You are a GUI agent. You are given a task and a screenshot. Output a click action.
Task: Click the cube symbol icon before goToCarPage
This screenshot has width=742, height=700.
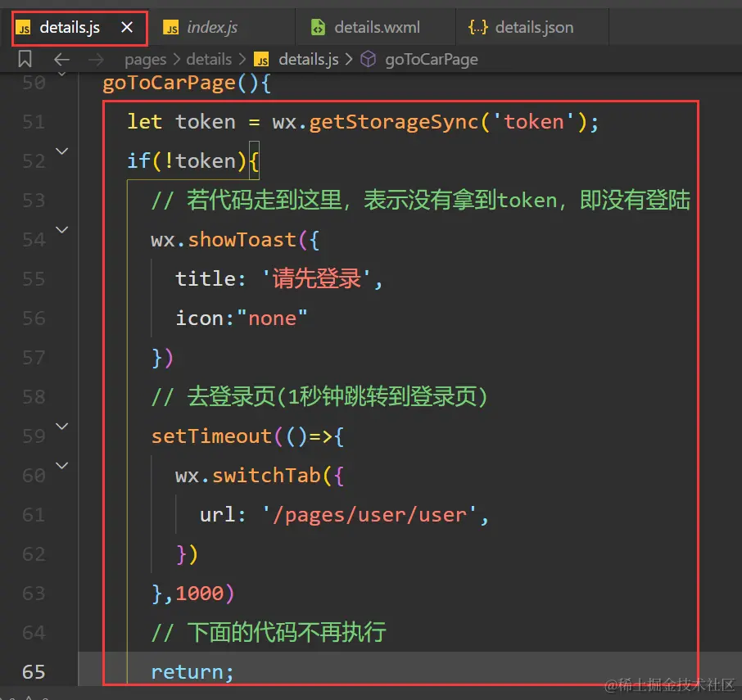(368, 59)
